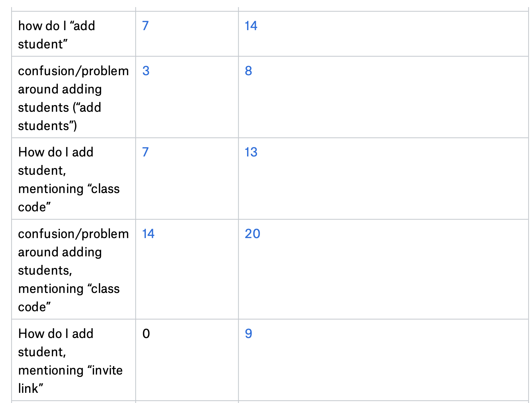Image resolution: width=532 pixels, height=403 pixels.
Task: Open the blue 20 count link
Action: [252, 234]
